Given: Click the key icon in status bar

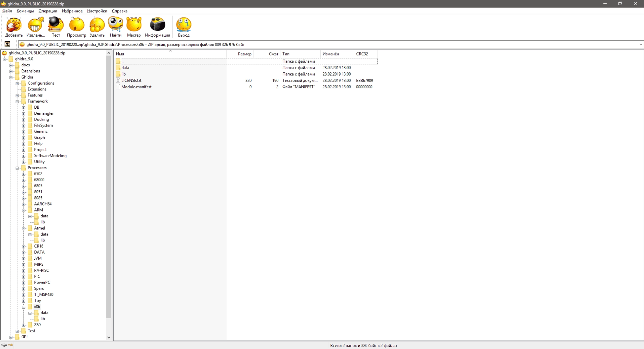Looking at the screenshot, I should [10, 345].
